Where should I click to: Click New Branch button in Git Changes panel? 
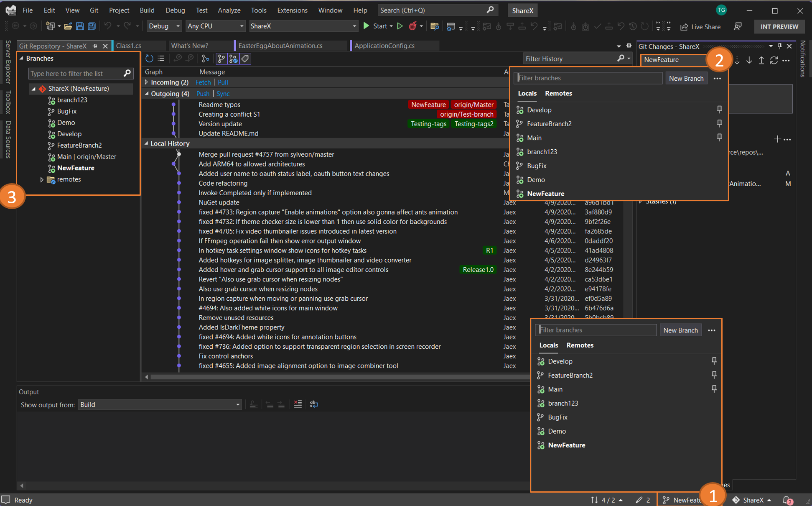(x=686, y=77)
